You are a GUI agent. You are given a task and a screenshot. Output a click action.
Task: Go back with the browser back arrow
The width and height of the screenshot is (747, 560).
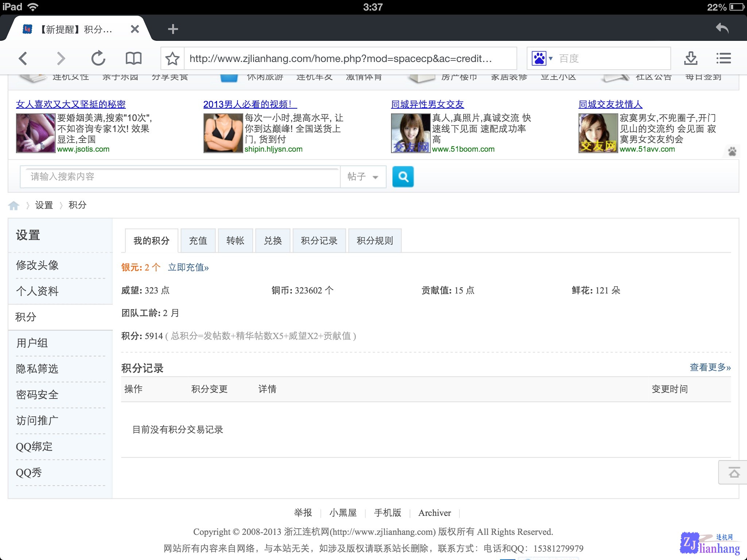23,58
